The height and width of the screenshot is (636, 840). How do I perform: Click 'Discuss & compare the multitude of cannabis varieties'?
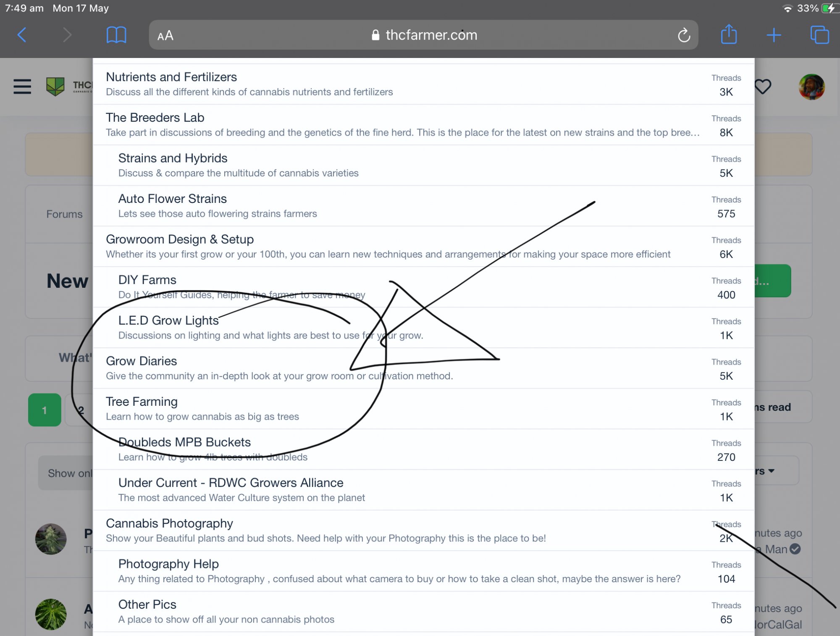coord(239,173)
